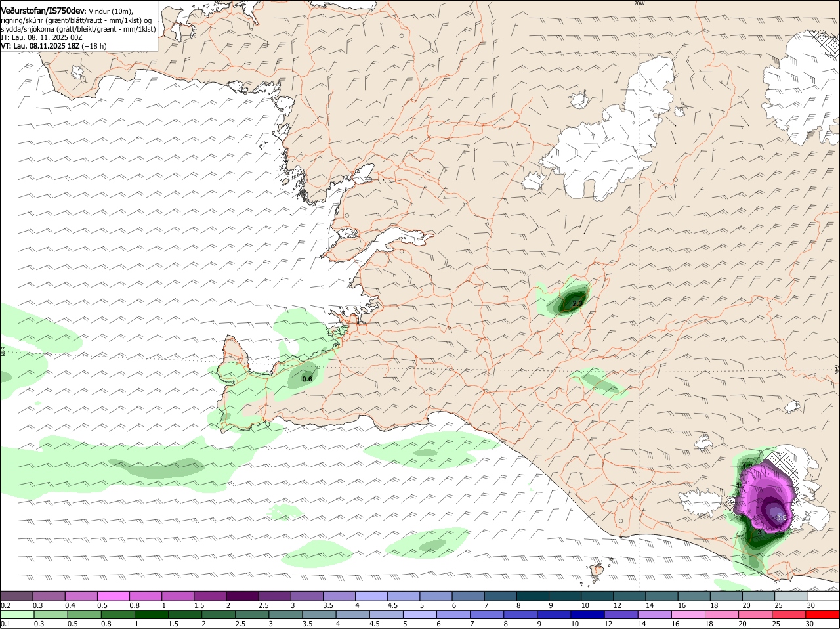
Task: Click the 0.6 precipitation value on the map
Action: tap(306, 379)
